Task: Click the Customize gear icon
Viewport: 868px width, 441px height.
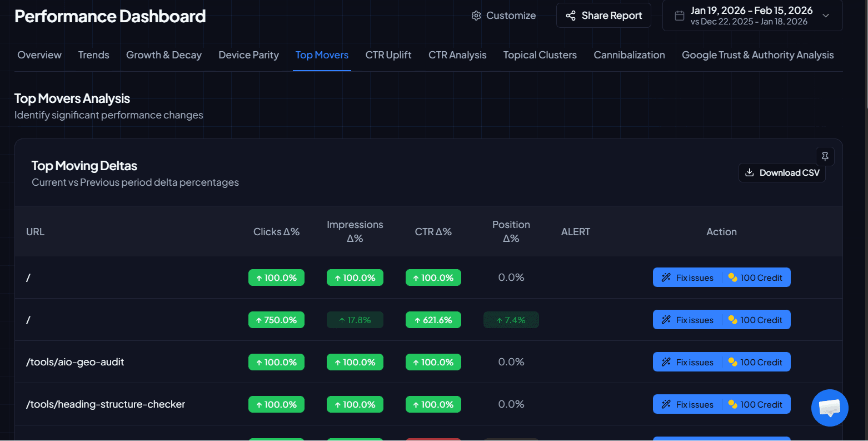Action: (x=476, y=16)
